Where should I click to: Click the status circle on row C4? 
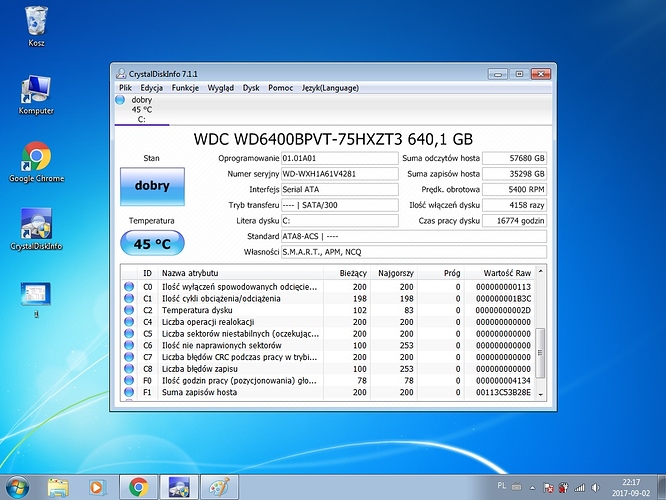pos(129,322)
